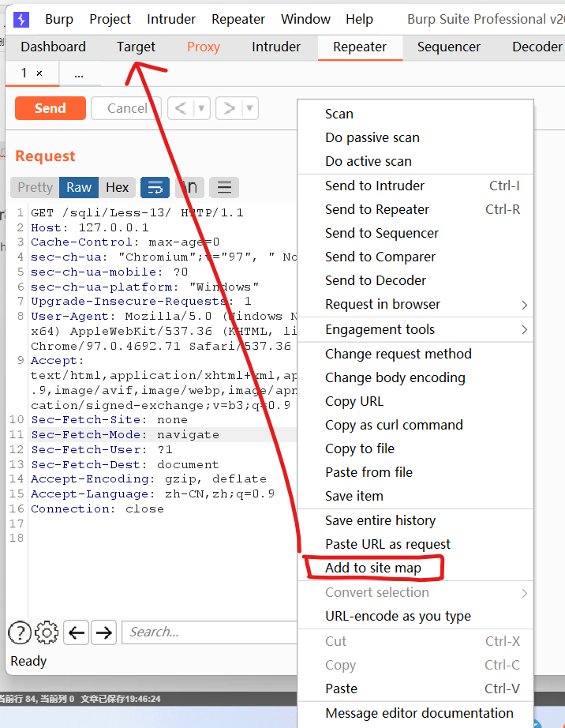565x728 pixels.
Task: Expand Engagement tools submenu
Action: (415, 329)
